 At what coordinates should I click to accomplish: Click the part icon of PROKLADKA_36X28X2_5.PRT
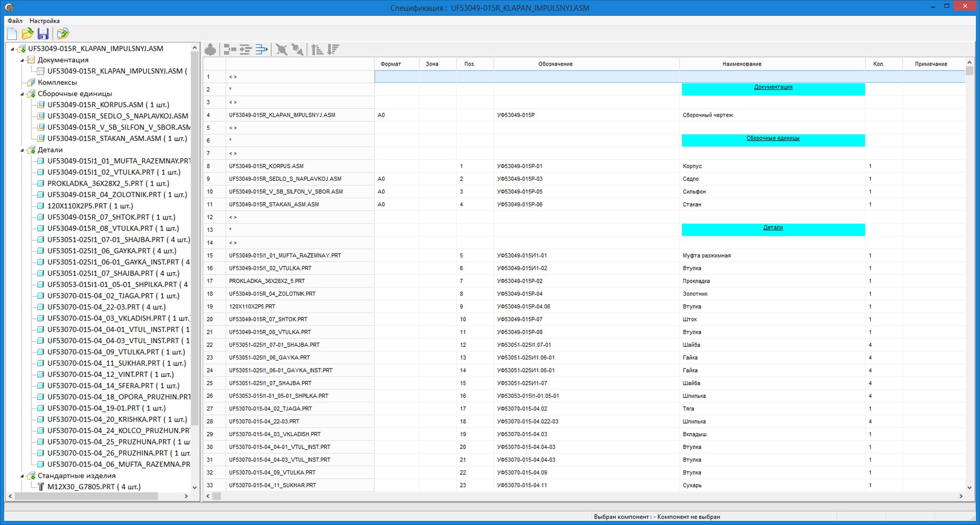(x=41, y=183)
